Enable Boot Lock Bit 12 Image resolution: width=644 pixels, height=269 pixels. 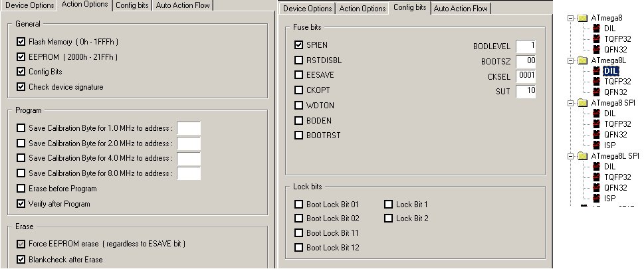pyautogui.click(x=298, y=247)
